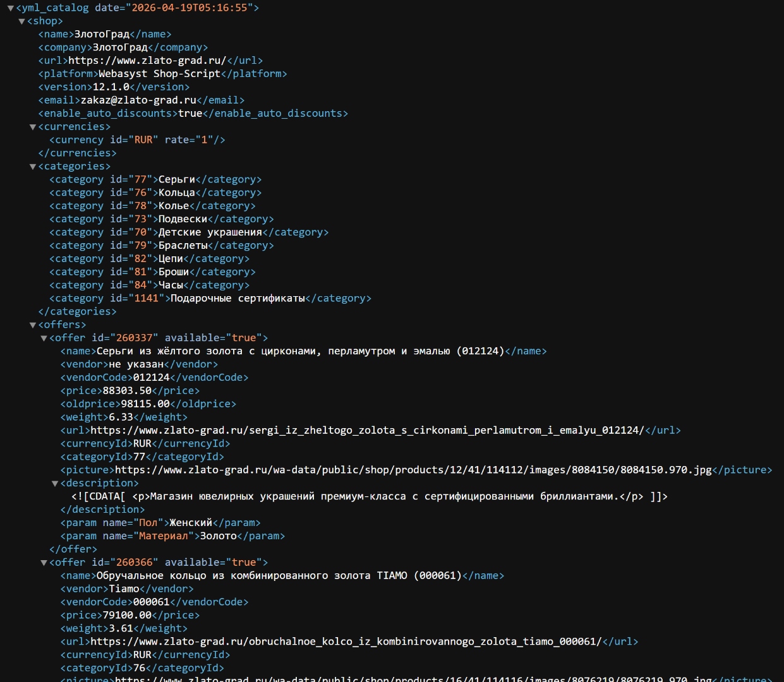Viewport: 784px width, 682px height.
Task: Click company value ЗлотоГрад
Action: (x=120, y=47)
